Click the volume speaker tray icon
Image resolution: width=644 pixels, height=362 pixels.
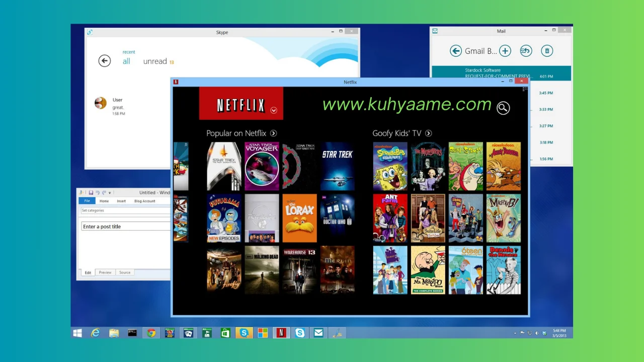tap(537, 333)
